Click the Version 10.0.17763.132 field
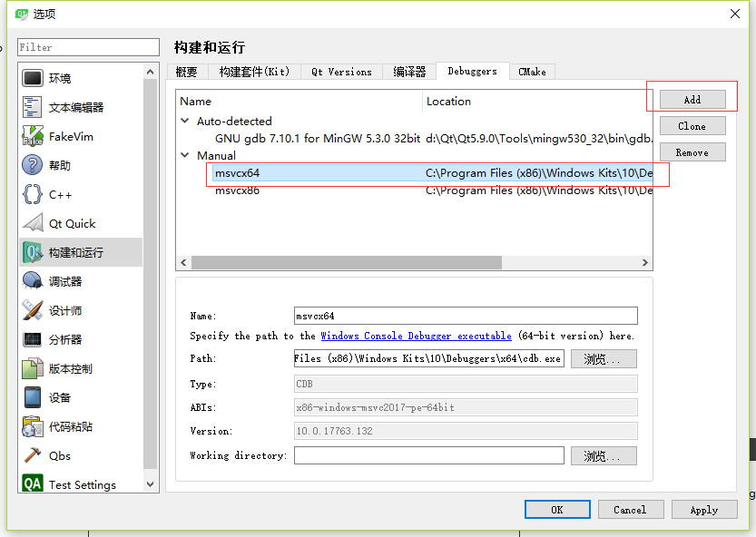This screenshot has height=537, width=756. pyautogui.click(x=466, y=431)
